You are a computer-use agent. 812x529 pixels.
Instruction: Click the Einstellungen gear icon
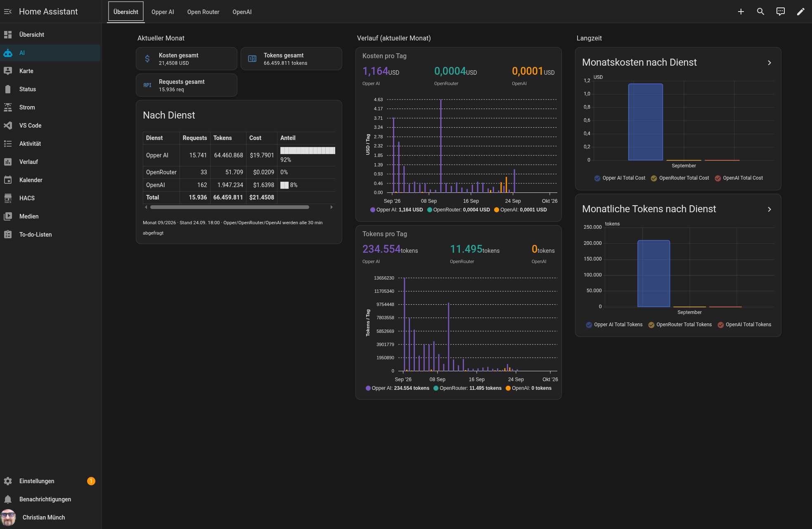[x=8, y=481]
